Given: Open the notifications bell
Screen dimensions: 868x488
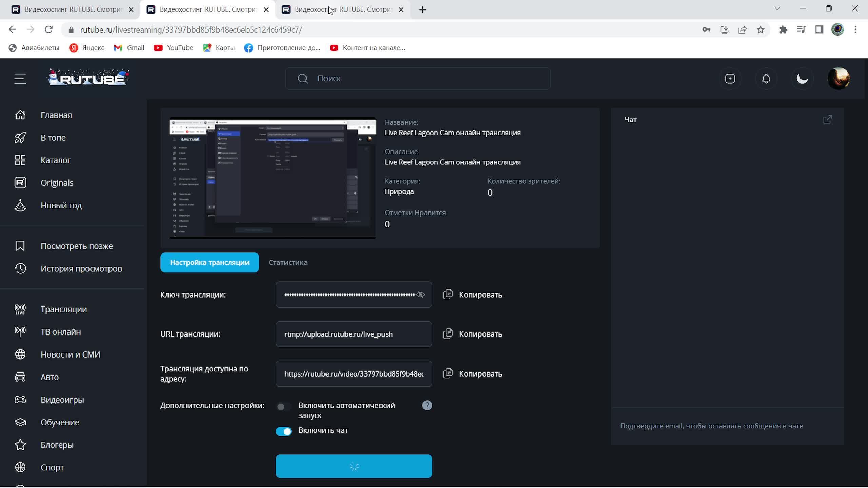Looking at the screenshot, I should [766, 79].
